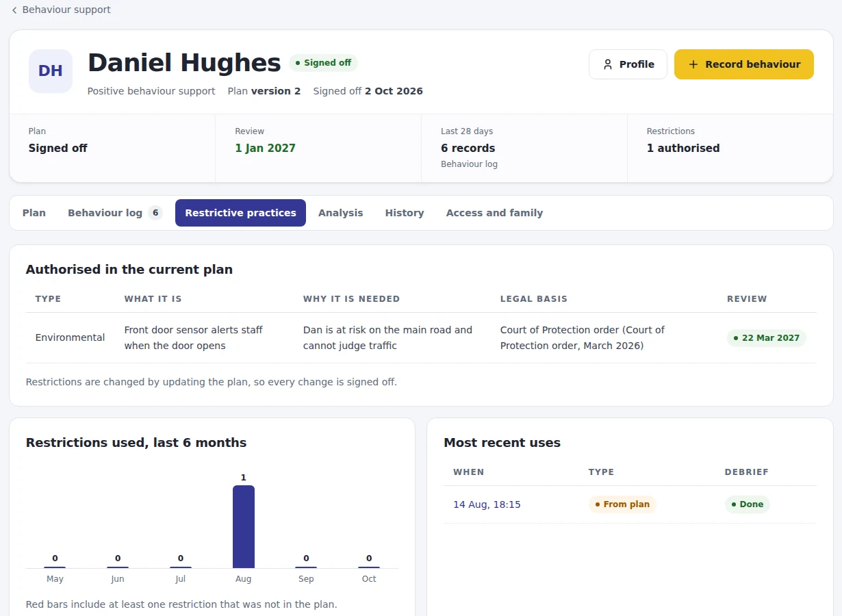Open the History tab
This screenshot has height=616, width=842.
click(x=405, y=213)
